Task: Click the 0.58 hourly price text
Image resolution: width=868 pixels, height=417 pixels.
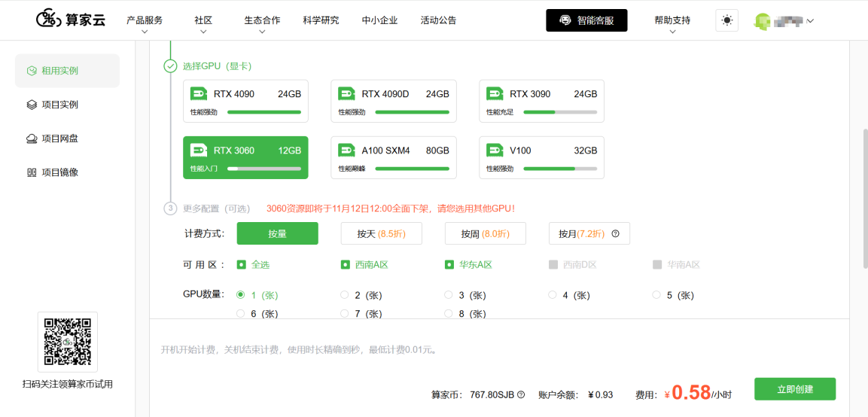Action: click(x=691, y=392)
